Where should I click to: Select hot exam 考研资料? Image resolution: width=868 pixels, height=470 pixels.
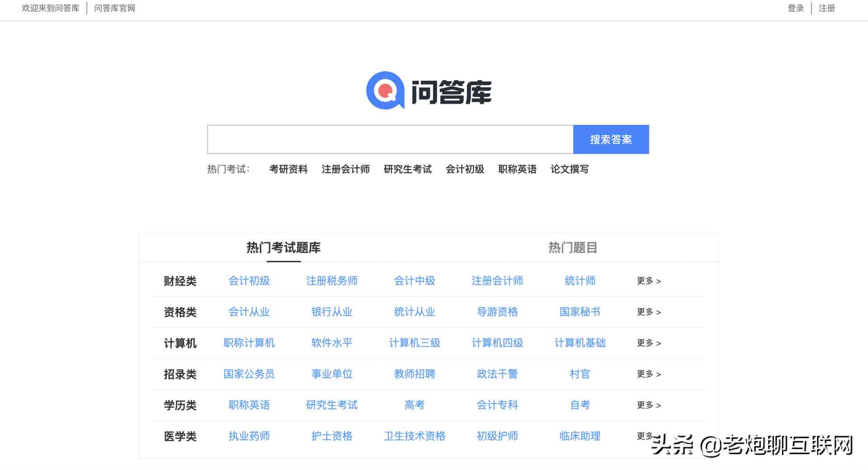288,169
